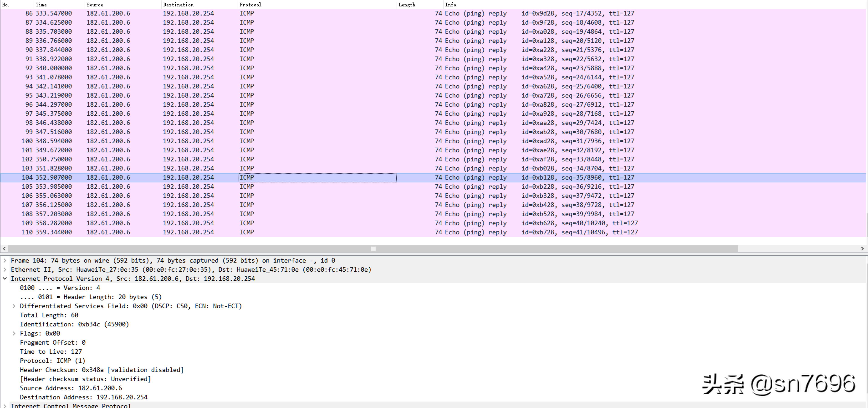Click the horizontal scrollbar right arrow
This screenshot has width=868, height=408.
[862, 248]
